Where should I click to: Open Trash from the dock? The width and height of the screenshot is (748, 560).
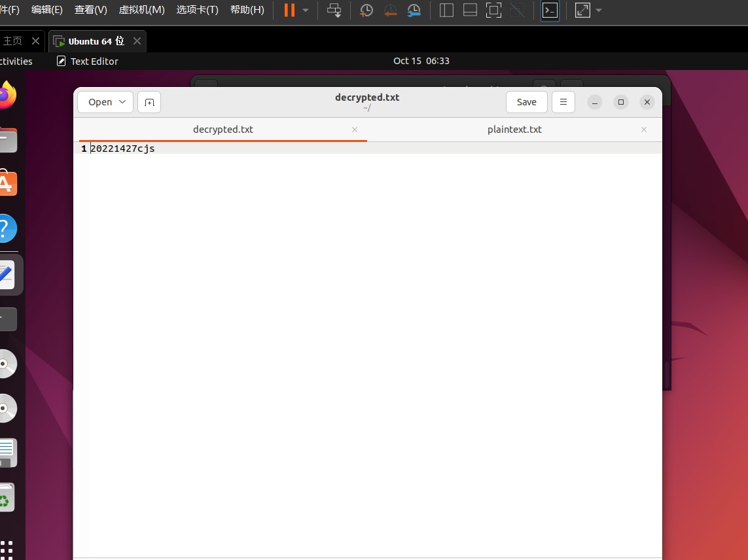click(7, 497)
